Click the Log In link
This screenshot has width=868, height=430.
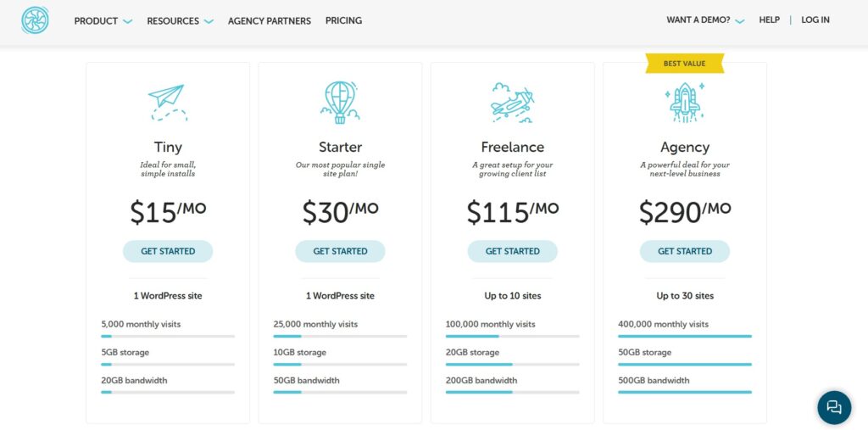click(x=815, y=20)
